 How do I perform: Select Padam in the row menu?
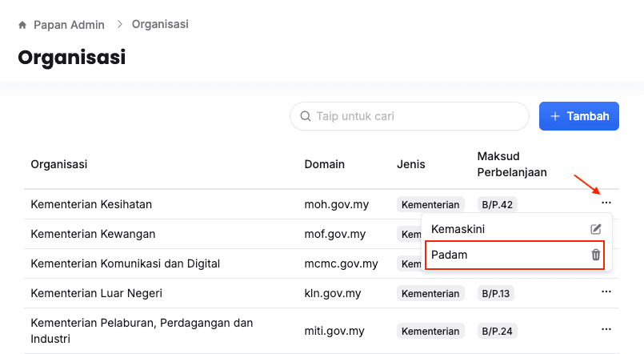tap(450, 255)
